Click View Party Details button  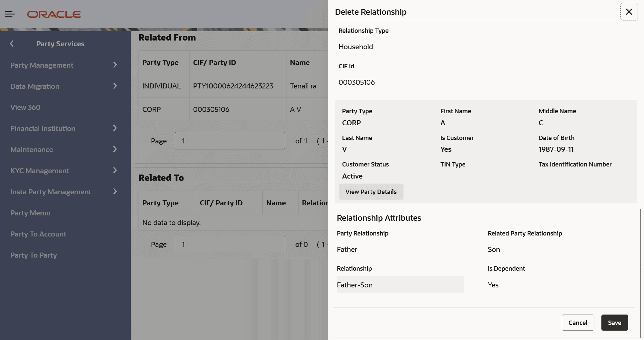pos(371,192)
